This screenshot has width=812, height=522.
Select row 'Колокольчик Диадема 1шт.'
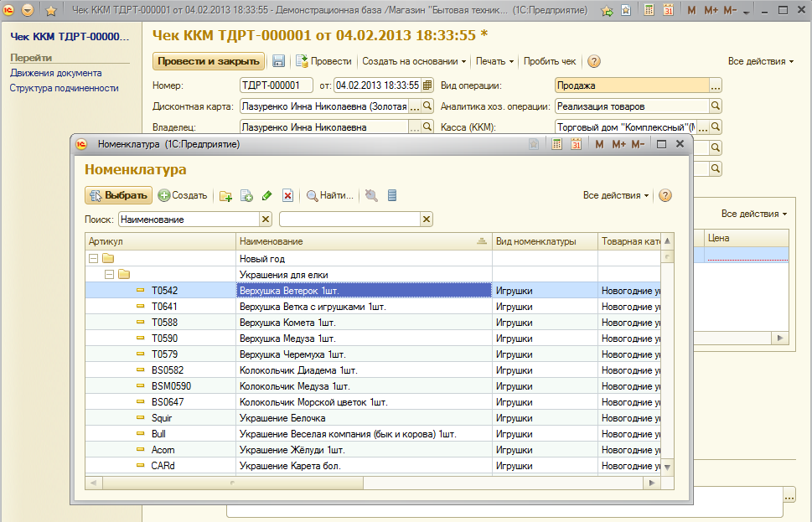pos(373,370)
